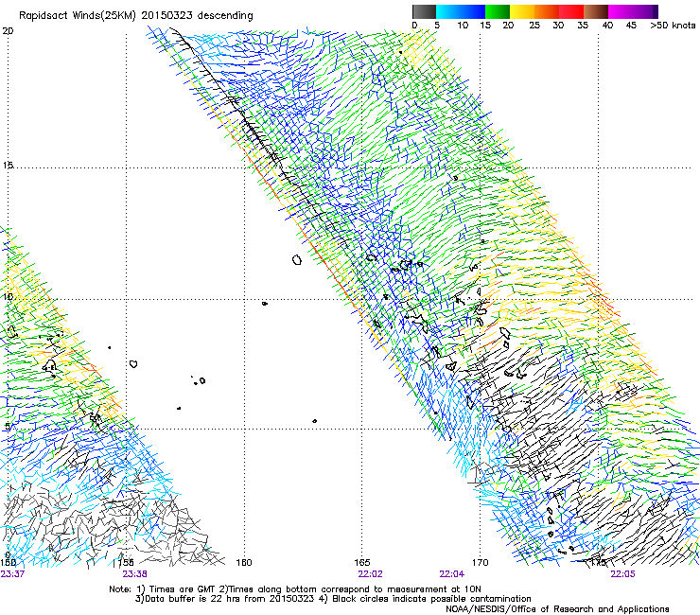Click the '25' legend scale label

point(534,26)
